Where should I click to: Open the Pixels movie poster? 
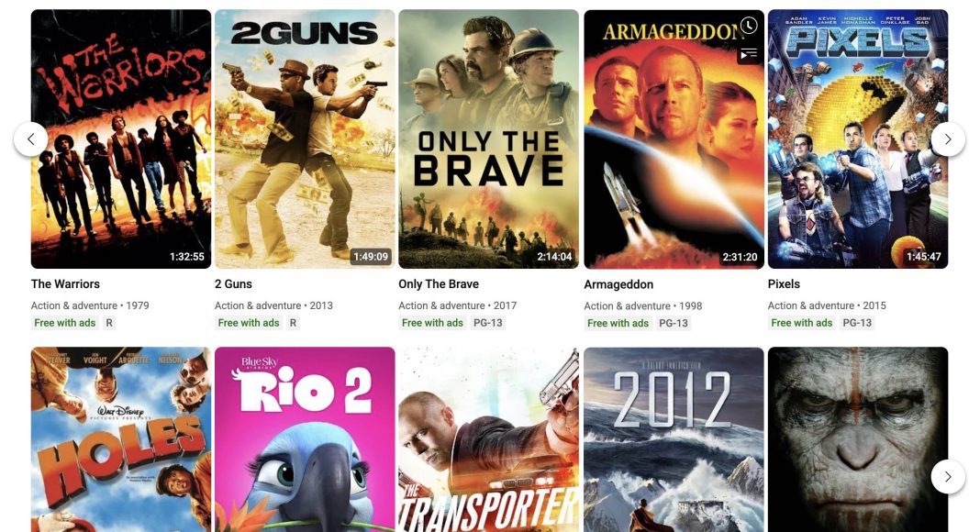[857, 139]
